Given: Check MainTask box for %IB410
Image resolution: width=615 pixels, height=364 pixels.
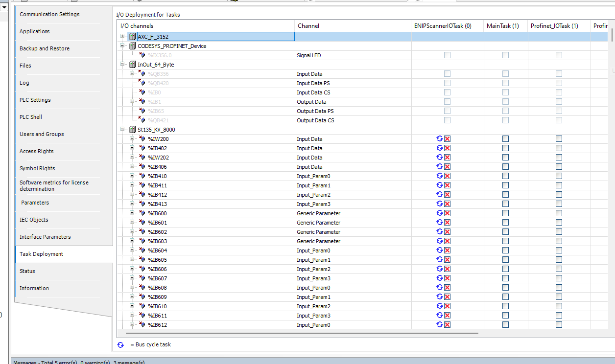Looking at the screenshot, I should pos(505,176).
